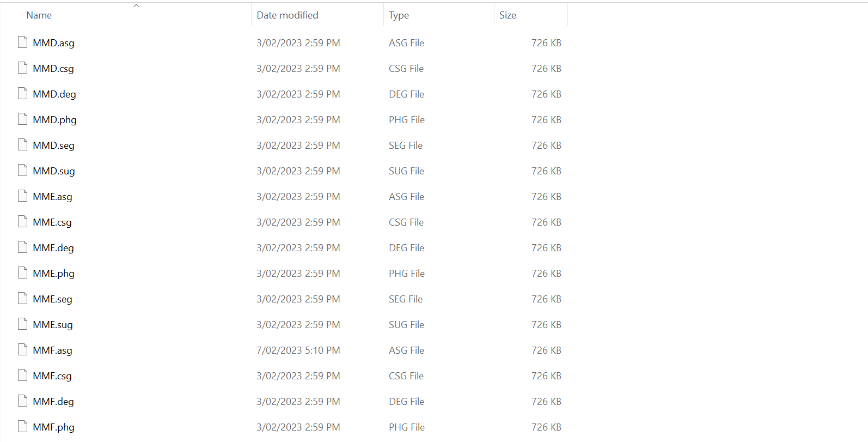The height and width of the screenshot is (442, 868).
Task: Select the MMD.csg file icon
Action: [x=22, y=68]
